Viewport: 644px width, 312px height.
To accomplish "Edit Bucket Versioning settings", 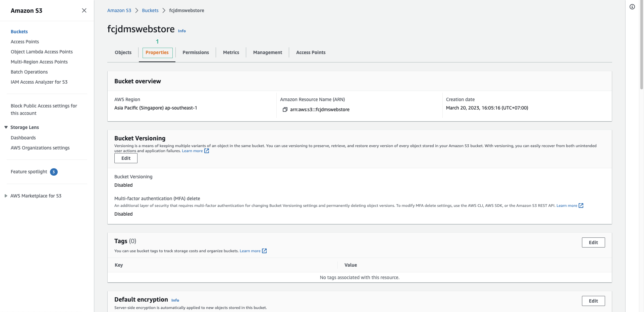I will pyautogui.click(x=126, y=158).
